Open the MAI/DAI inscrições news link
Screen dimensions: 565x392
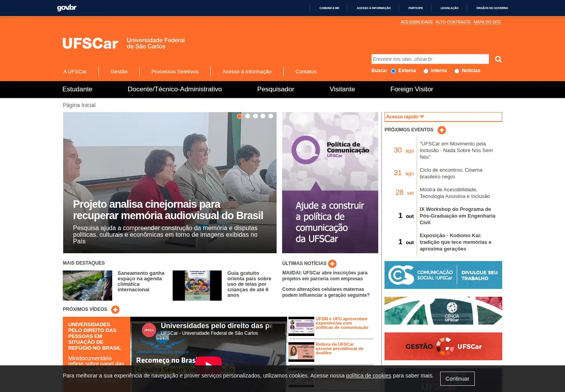(x=325, y=276)
